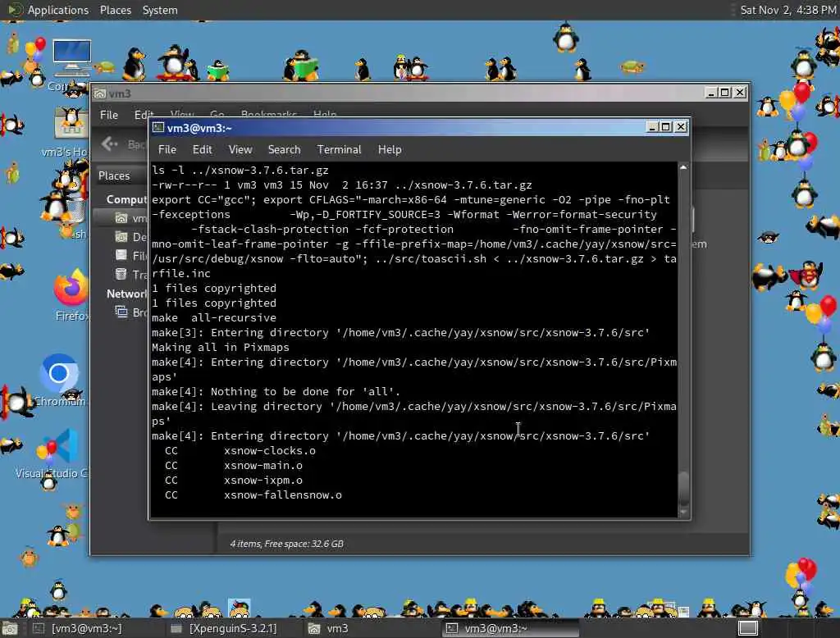
Task: Click the Network heading in the Places sidebar
Action: (x=126, y=294)
